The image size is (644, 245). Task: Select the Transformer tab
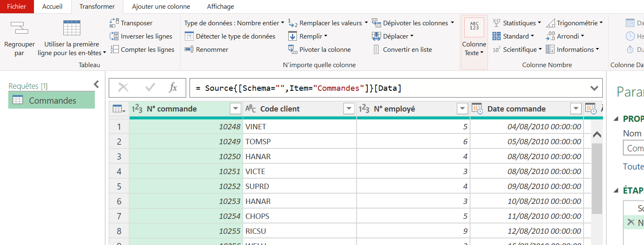tap(97, 6)
